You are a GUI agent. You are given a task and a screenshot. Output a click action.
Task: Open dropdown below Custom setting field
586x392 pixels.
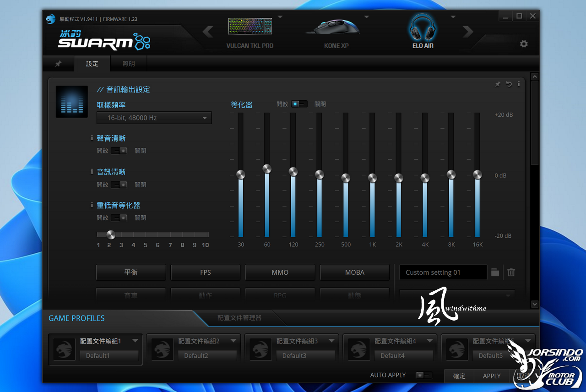coord(457,295)
